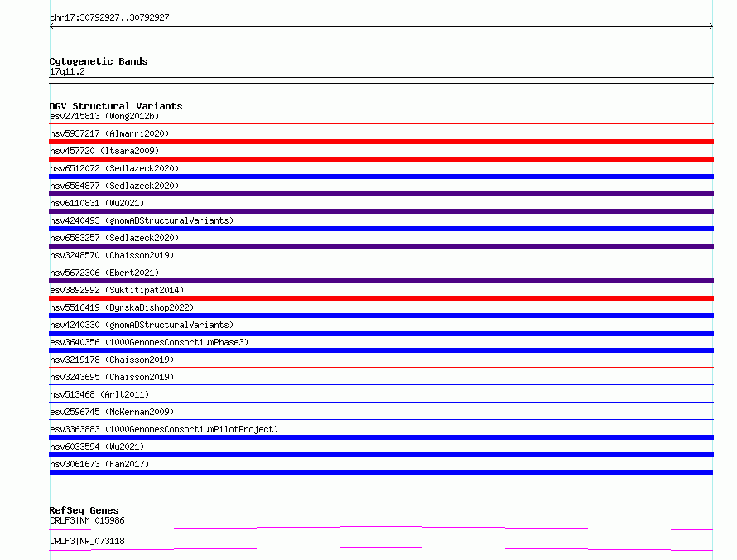Click label nsv6583257 (Sedlazeck2020)
The height and width of the screenshot is (560, 737).
point(114,238)
